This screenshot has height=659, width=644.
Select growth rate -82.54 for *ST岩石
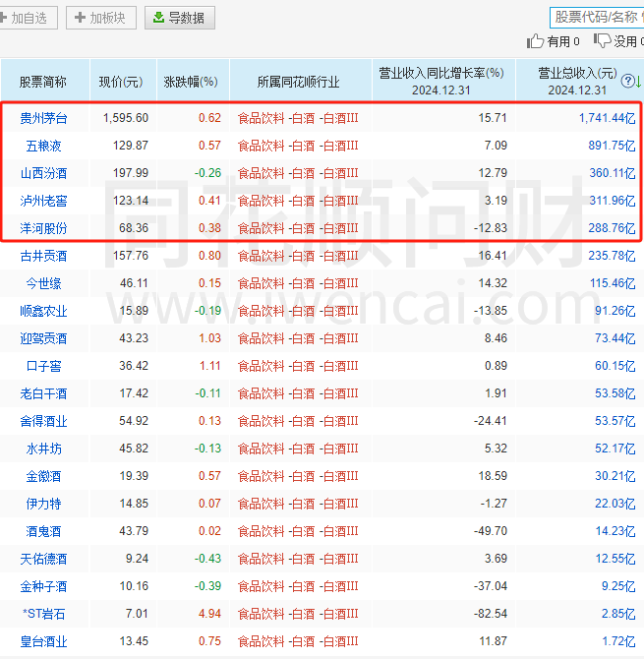491,614
